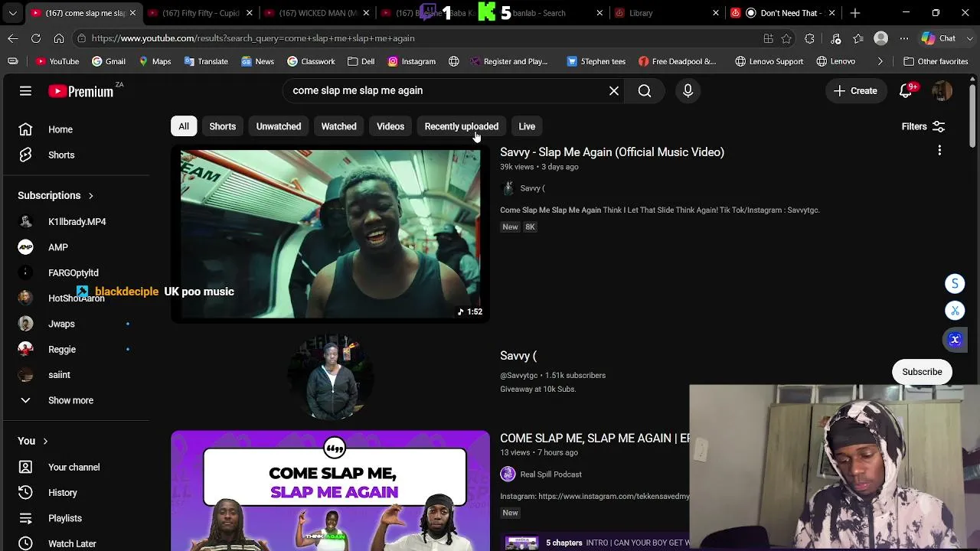The height and width of the screenshot is (551, 980).
Task: Click the round S overlay icon
Action: (955, 284)
